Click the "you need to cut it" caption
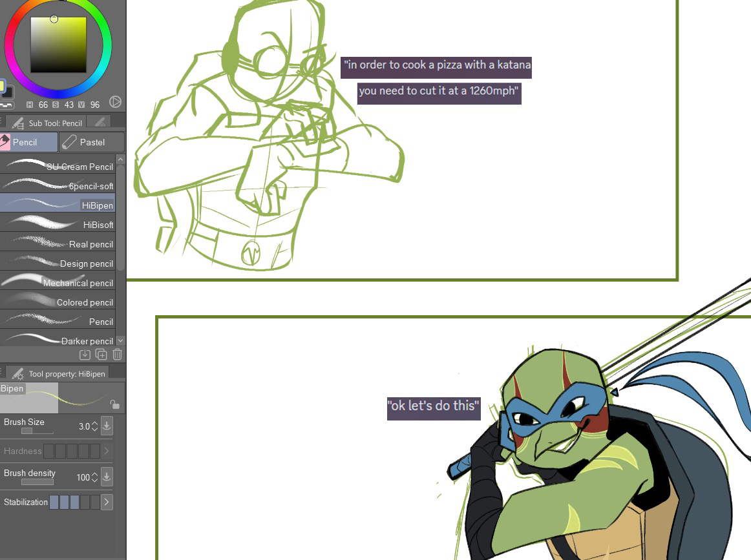 coord(439,93)
